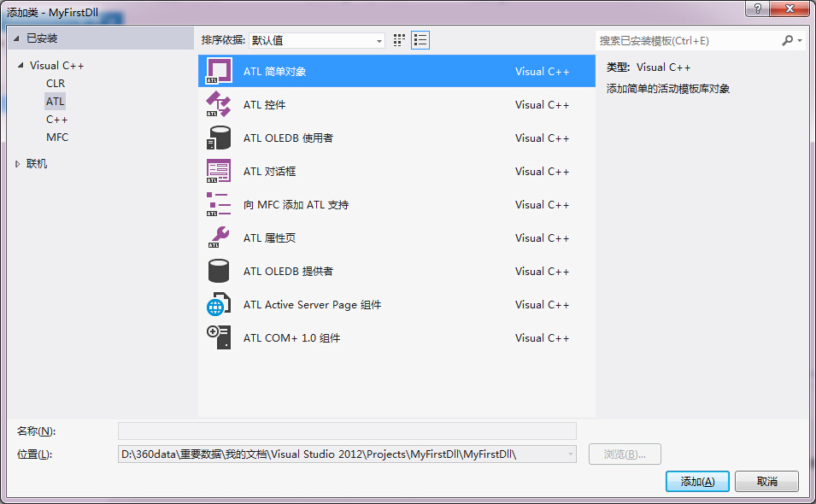This screenshot has width=816, height=504.
Task: Collapse the Visual C++ tree node
Action: (21, 65)
